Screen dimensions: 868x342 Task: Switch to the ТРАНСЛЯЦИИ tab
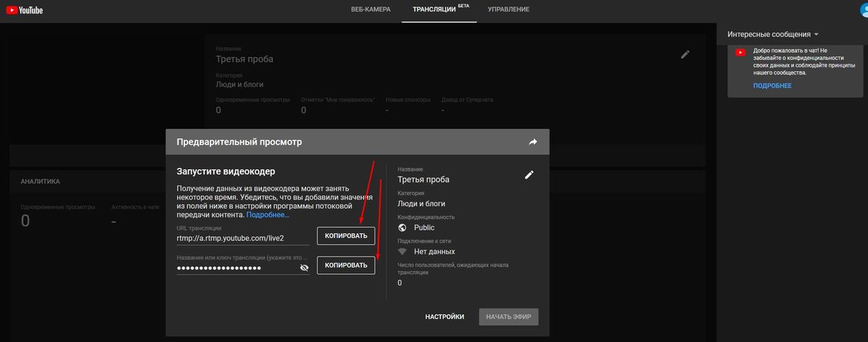coord(434,9)
